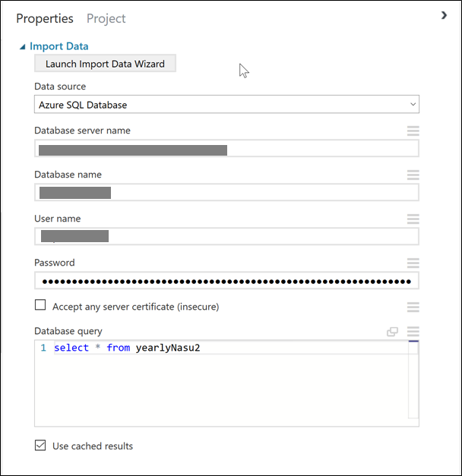462x476 pixels.
Task: Open hamburger menu beside User name
Action: coord(413,219)
